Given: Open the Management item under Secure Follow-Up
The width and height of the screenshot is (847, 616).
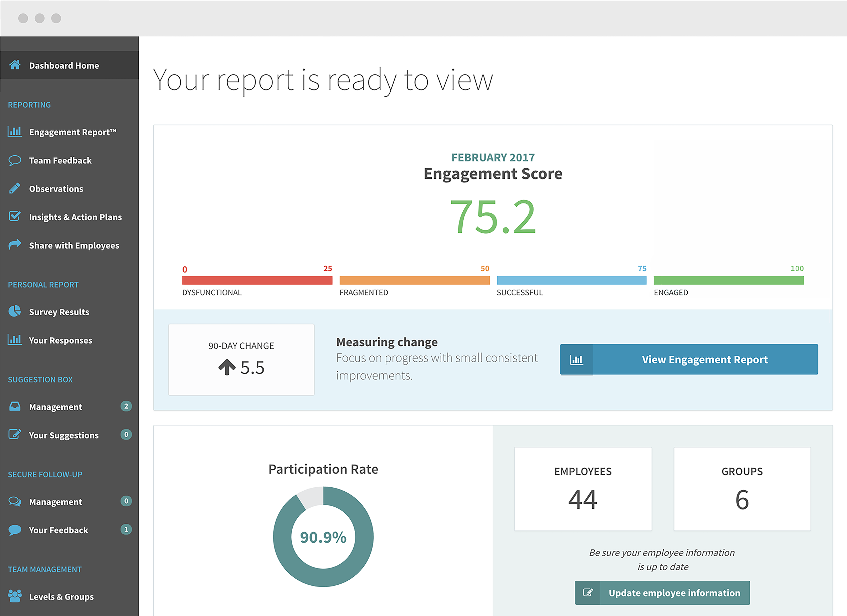Looking at the screenshot, I should pyautogui.click(x=55, y=501).
